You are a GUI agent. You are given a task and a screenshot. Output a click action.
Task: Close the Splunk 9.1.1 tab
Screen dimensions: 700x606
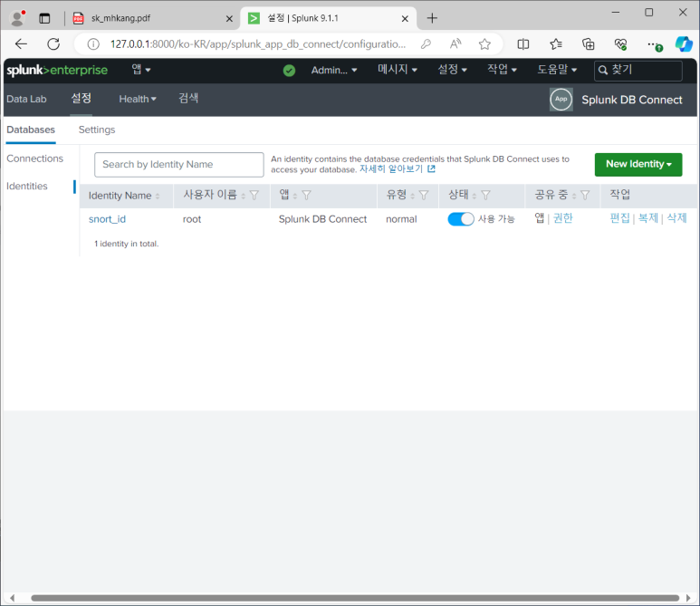click(x=405, y=18)
